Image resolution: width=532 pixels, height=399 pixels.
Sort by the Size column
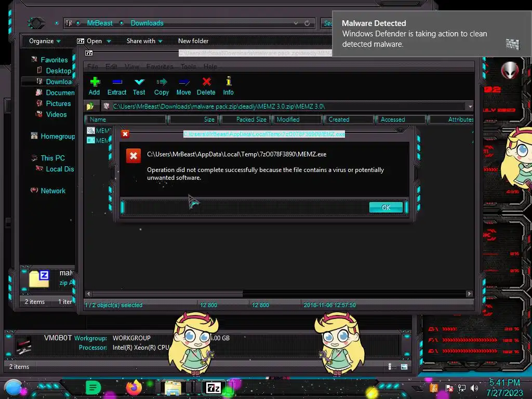tap(194, 119)
